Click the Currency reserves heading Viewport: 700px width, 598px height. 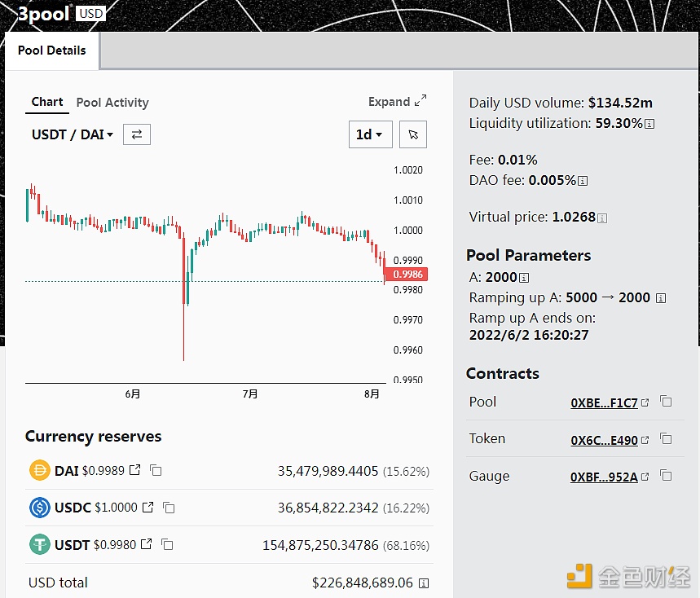[93, 437]
